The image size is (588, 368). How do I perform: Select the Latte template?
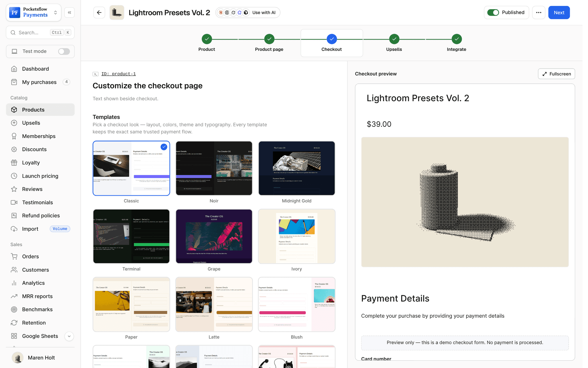[214, 304]
